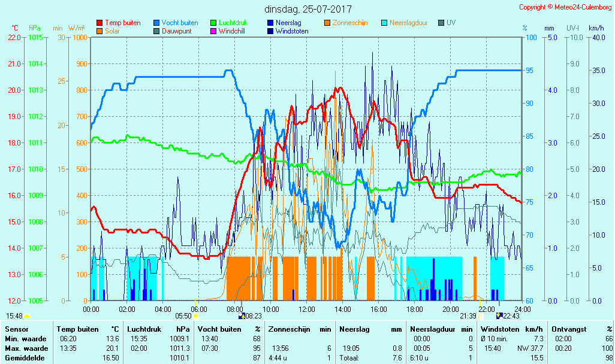Click the chart title dinsdag, 25-07-2017
The height and width of the screenshot is (364, 615).
tap(308, 10)
